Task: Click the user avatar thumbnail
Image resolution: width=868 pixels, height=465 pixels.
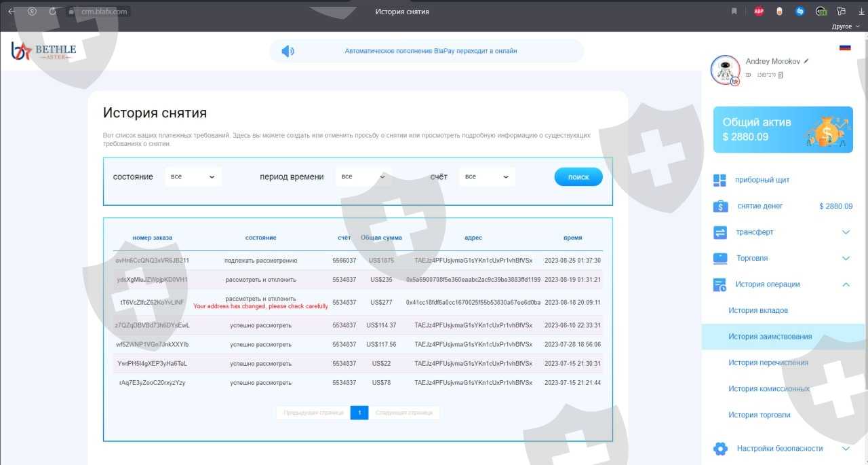Action: pyautogui.click(x=725, y=70)
